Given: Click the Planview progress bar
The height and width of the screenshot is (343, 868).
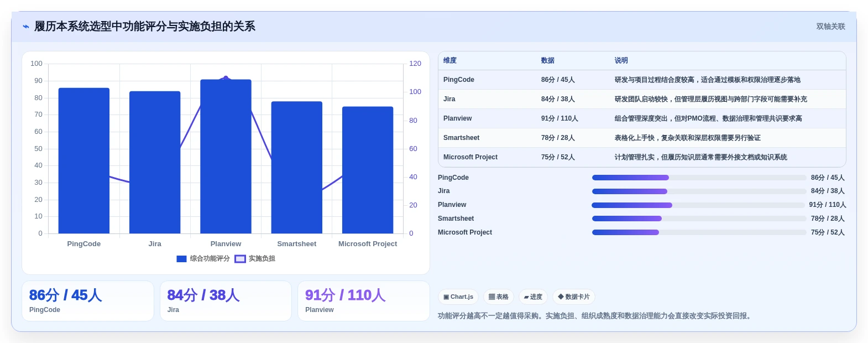Looking at the screenshot, I should [x=698, y=205].
